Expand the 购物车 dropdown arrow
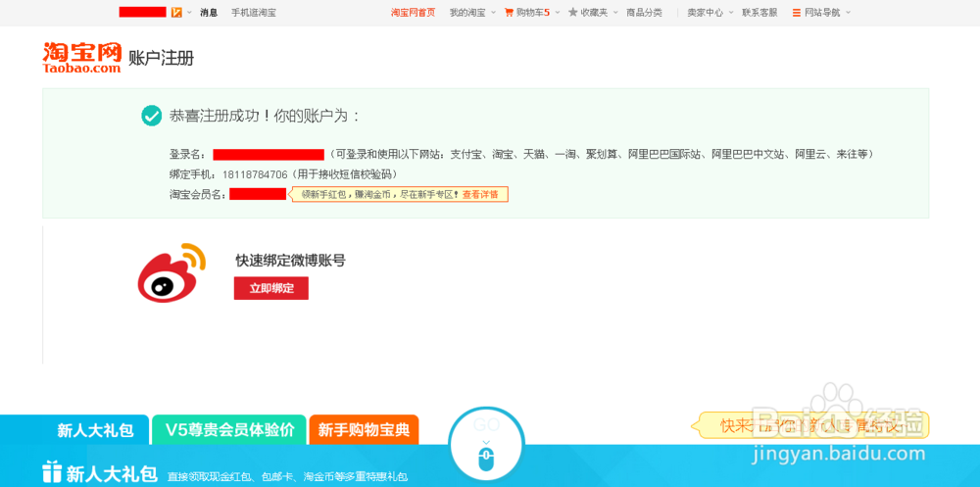980x487 pixels. 557,13
